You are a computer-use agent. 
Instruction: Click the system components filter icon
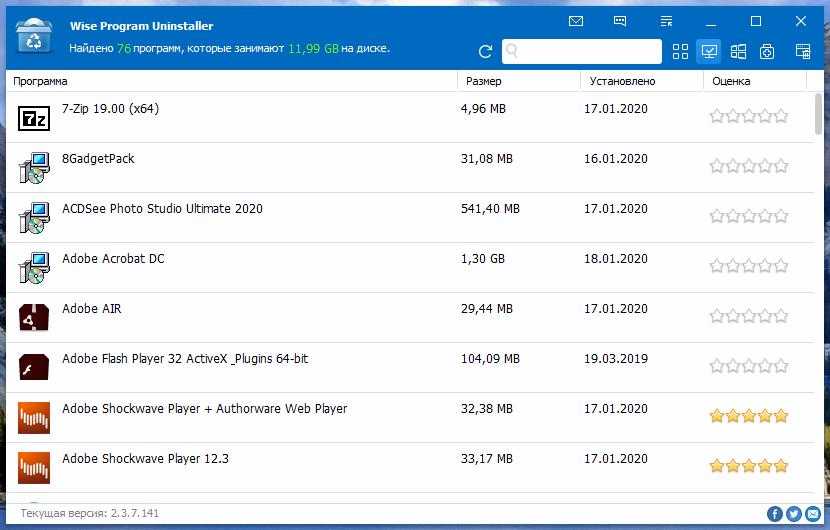pyautogui.click(x=767, y=51)
